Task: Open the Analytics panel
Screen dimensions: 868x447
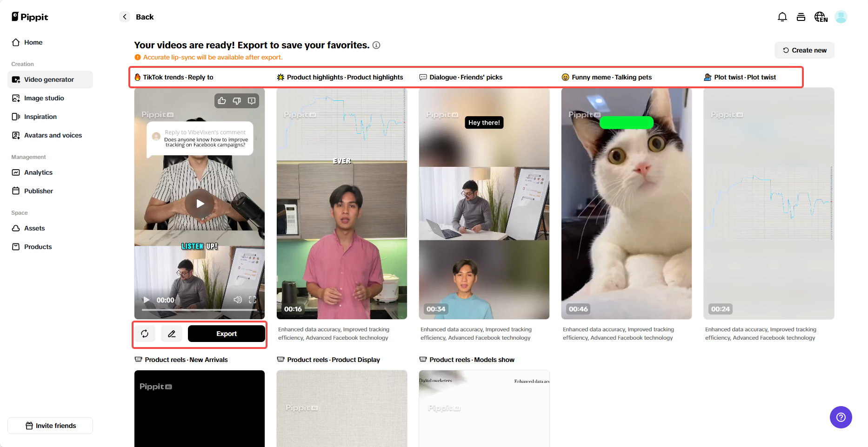Action: tap(38, 172)
